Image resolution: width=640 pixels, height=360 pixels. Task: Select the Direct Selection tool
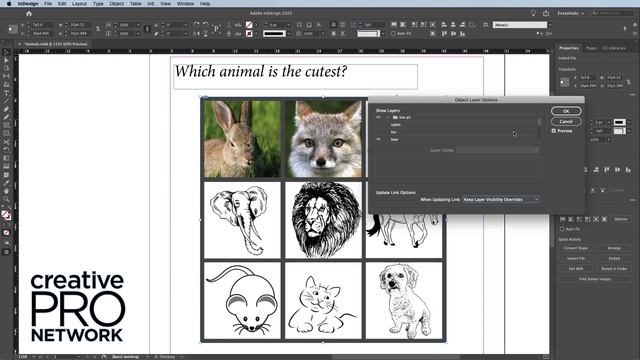click(x=6, y=60)
